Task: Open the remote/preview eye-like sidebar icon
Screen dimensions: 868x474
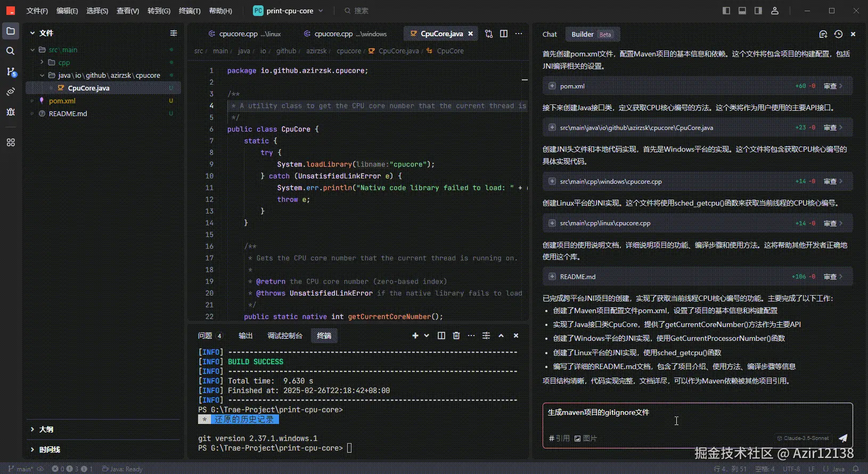Action: [11, 92]
